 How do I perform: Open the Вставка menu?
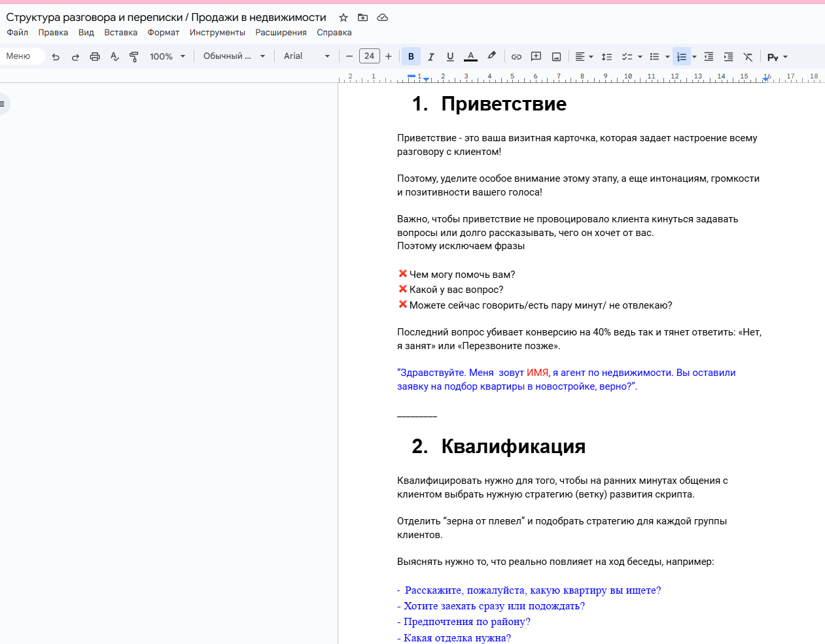(121, 33)
